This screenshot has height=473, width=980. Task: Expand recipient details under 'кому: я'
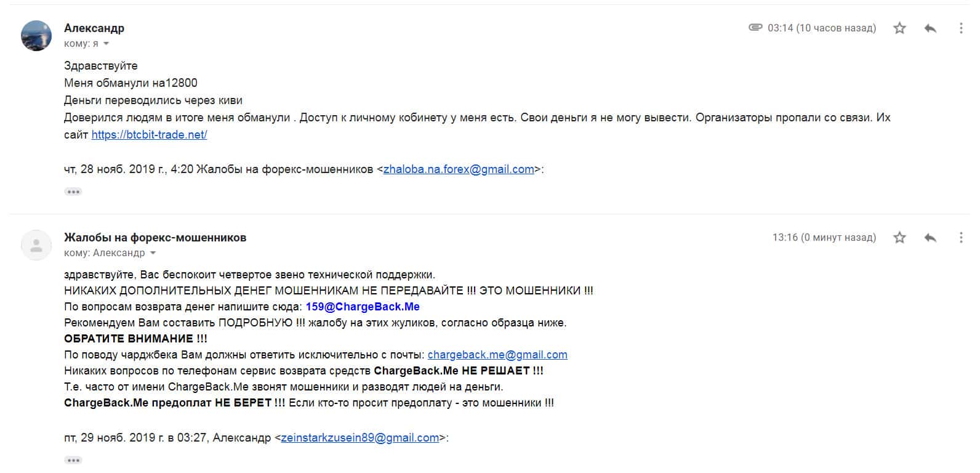(106, 44)
